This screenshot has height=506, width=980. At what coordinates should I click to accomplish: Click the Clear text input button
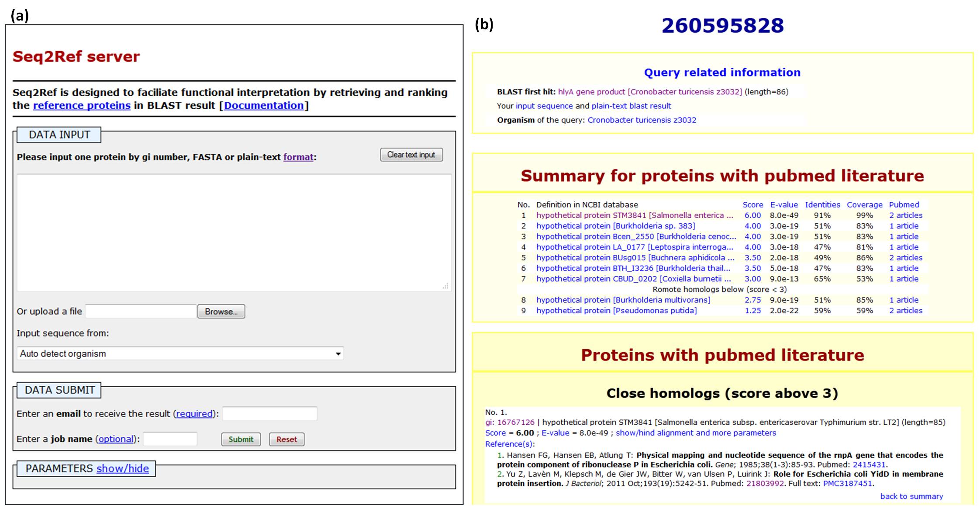point(411,155)
